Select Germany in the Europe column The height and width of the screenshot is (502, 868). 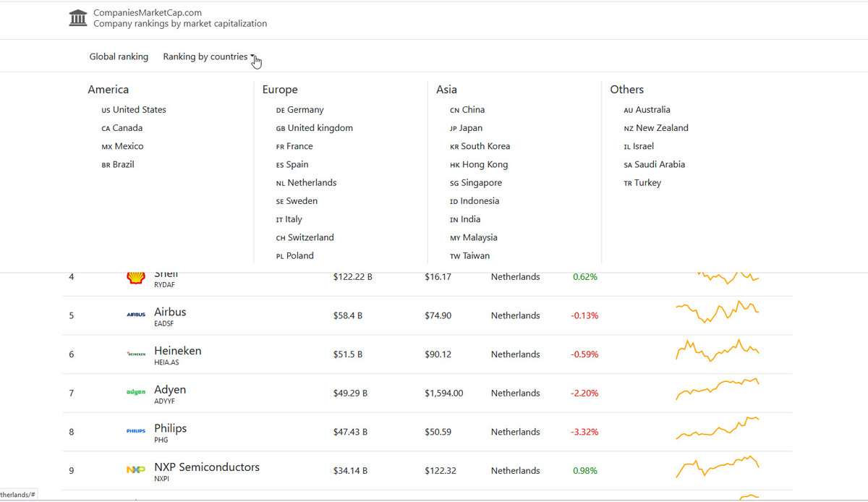point(300,110)
